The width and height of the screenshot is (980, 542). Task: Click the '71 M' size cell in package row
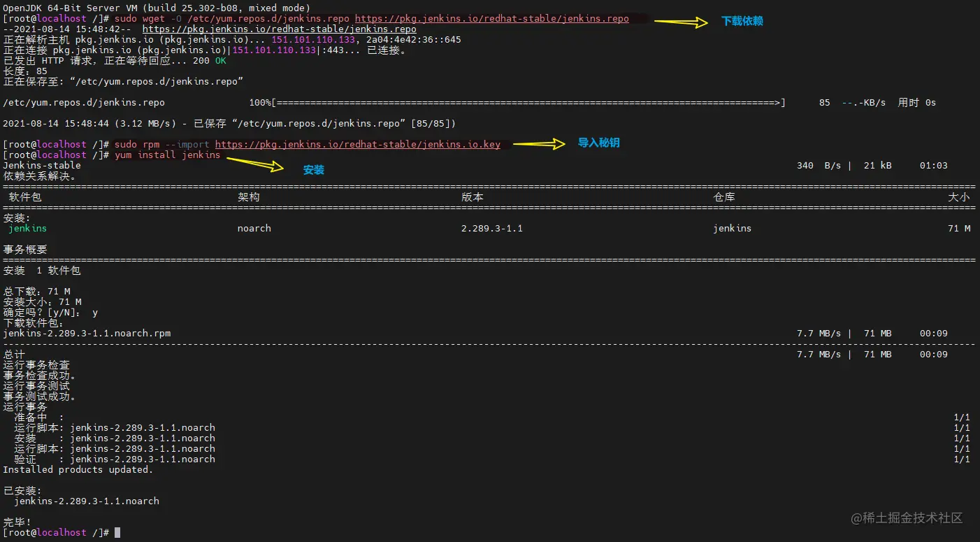(959, 229)
